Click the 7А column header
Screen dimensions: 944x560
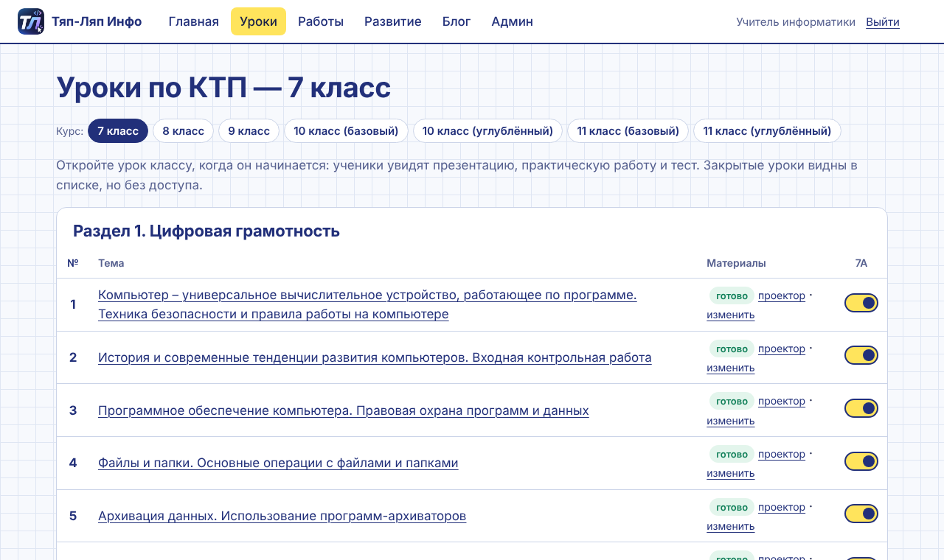click(861, 263)
